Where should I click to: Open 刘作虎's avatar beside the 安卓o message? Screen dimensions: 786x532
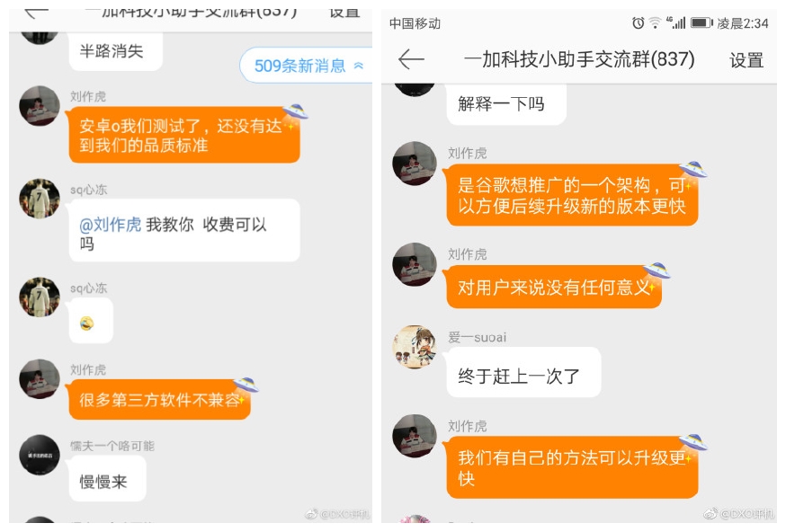(x=39, y=106)
